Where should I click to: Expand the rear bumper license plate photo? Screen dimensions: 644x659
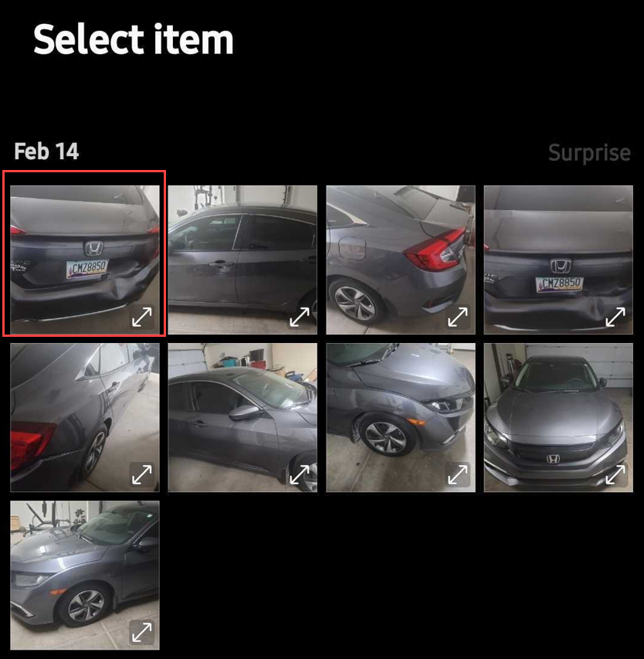[x=142, y=317]
